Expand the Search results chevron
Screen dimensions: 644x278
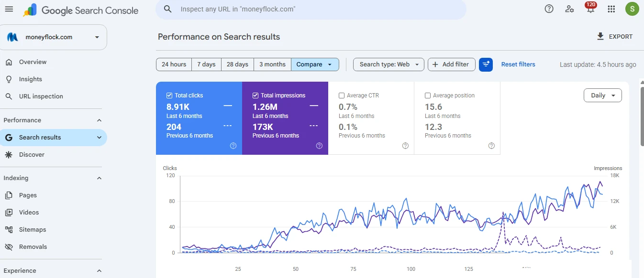(100, 138)
